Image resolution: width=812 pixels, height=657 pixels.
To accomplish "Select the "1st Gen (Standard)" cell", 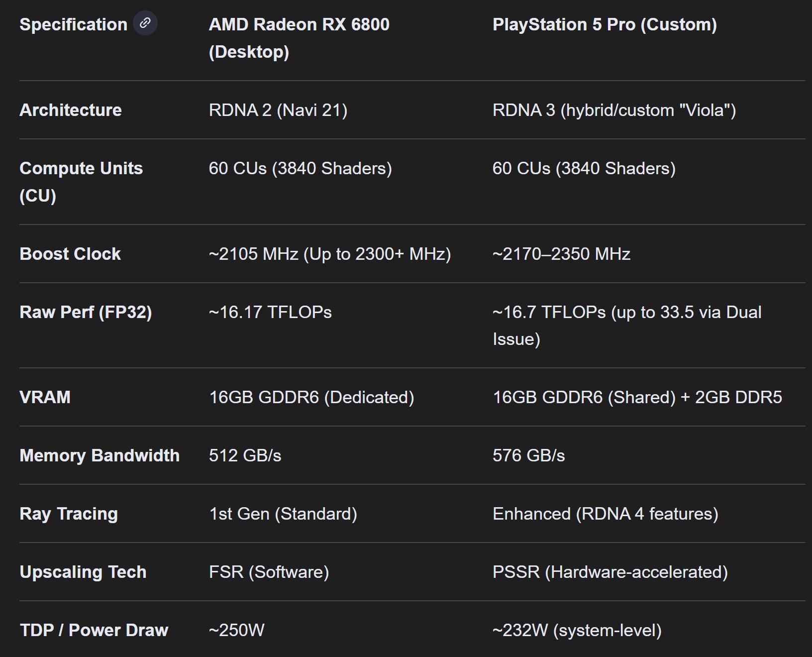I will click(x=283, y=514).
